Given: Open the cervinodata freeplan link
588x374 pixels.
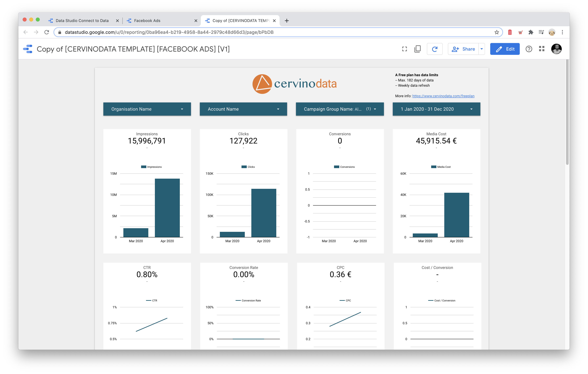Looking at the screenshot, I should pyautogui.click(x=443, y=96).
